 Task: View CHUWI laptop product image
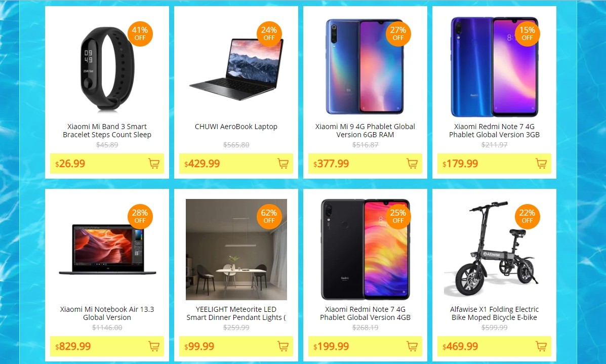click(x=236, y=69)
